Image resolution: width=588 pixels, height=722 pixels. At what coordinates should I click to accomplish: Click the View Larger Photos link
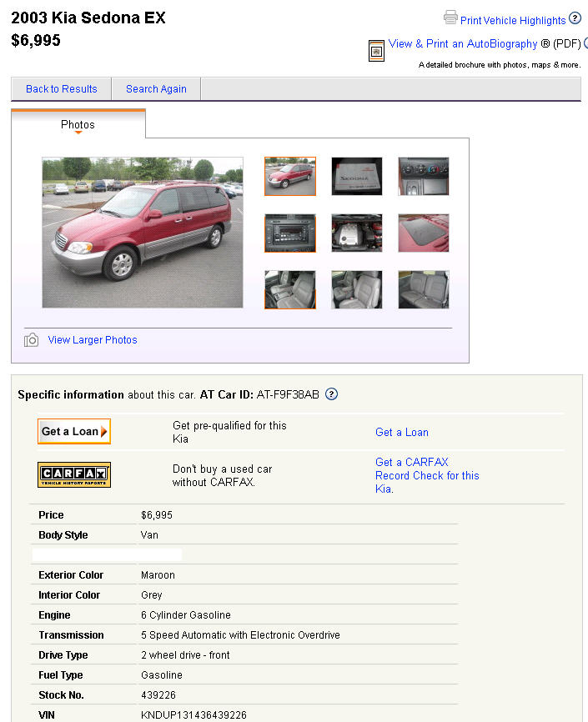point(93,340)
